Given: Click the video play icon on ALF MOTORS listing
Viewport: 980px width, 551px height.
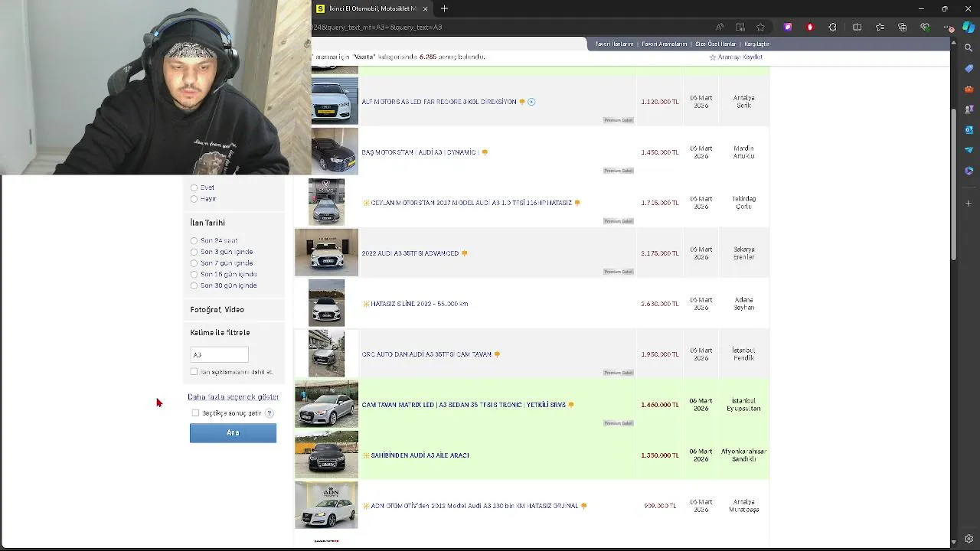Looking at the screenshot, I should [531, 102].
